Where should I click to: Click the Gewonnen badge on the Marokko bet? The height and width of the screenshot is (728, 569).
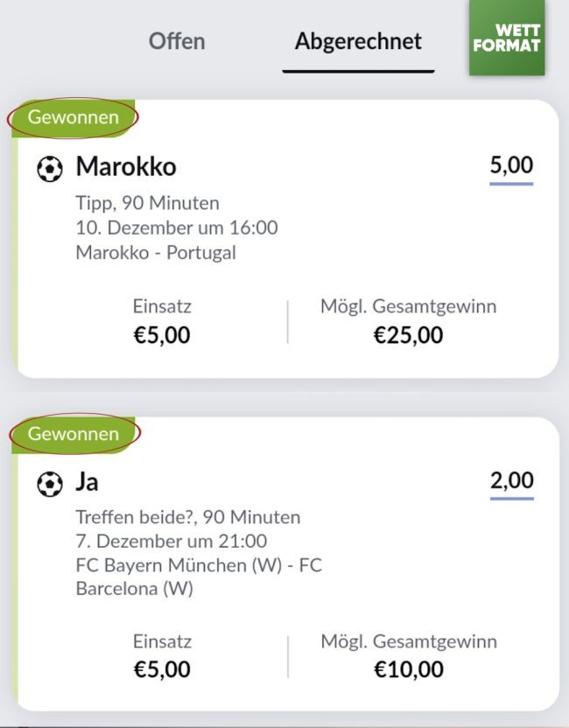click(x=74, y=117)
